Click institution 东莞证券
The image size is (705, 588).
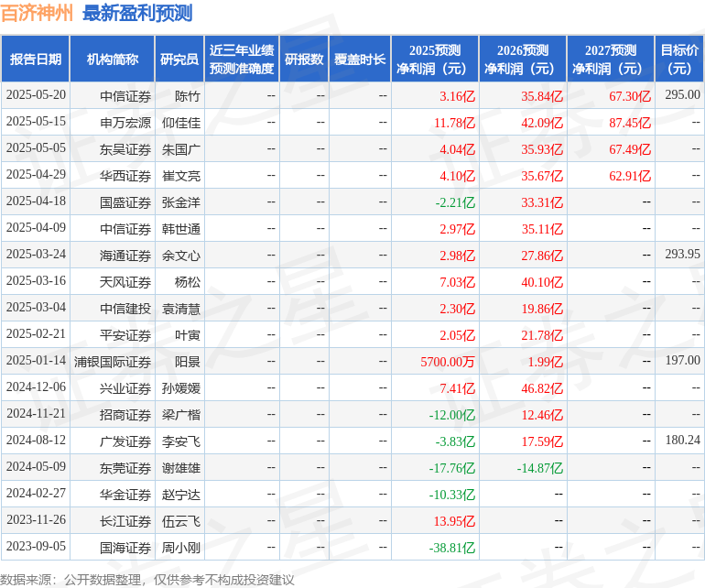125,468
